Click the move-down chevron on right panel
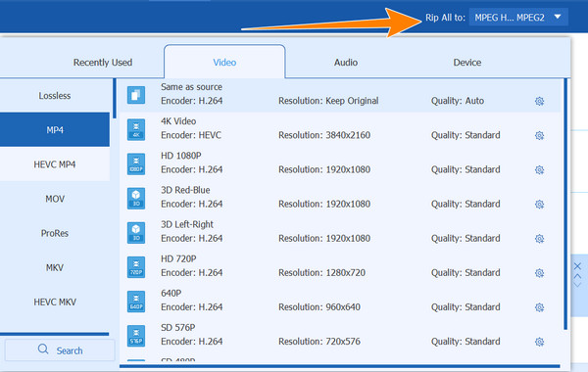The width and height of the screenshot is (588, 372). click(577, 285)
